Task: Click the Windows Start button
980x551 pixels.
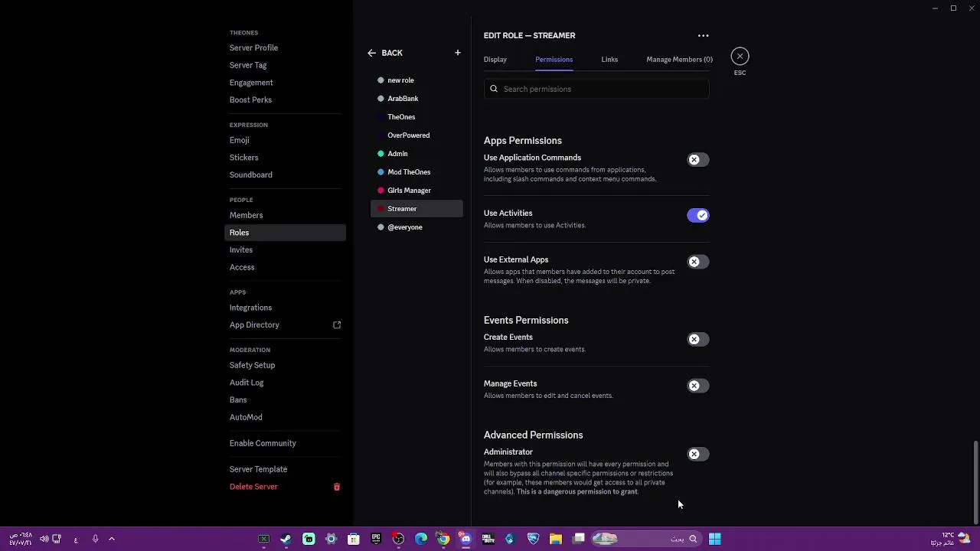Action: coord(714,539)
